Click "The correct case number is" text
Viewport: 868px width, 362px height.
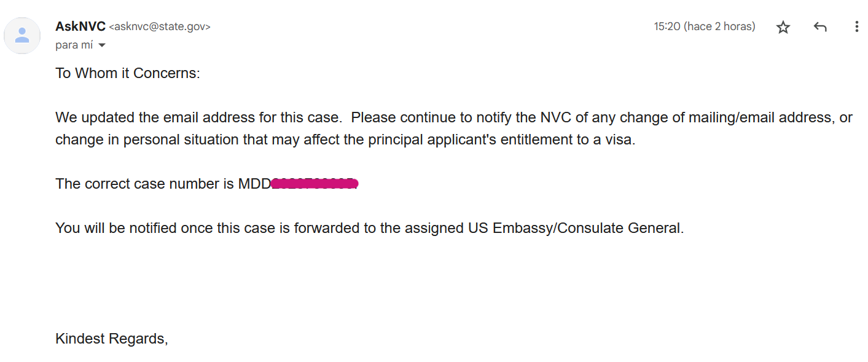click(x=145, y=184)
